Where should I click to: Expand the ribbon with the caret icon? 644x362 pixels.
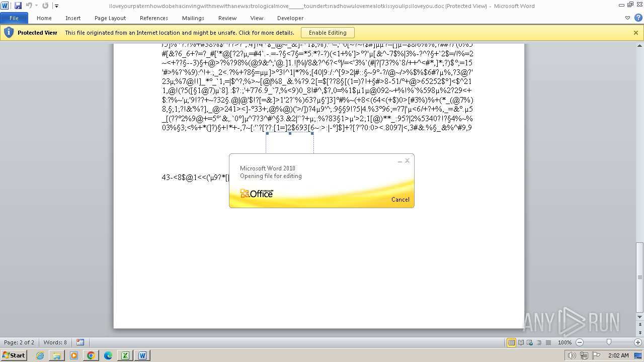click(x=627, y=18)
